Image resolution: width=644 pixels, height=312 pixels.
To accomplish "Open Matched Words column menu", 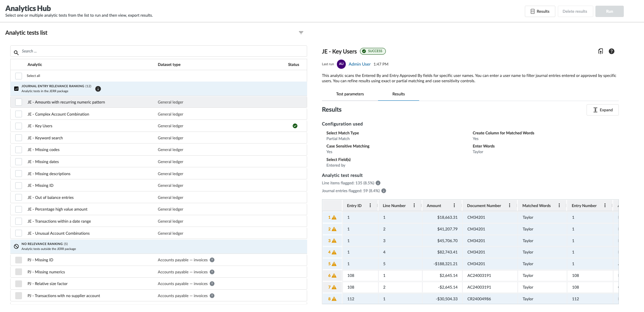I will point(559,205).
